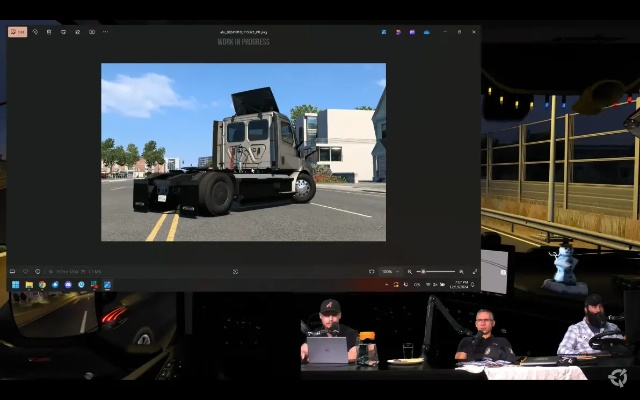Show the file info panel
Screen dimensions: 640x400
click(x=38, y=271)
